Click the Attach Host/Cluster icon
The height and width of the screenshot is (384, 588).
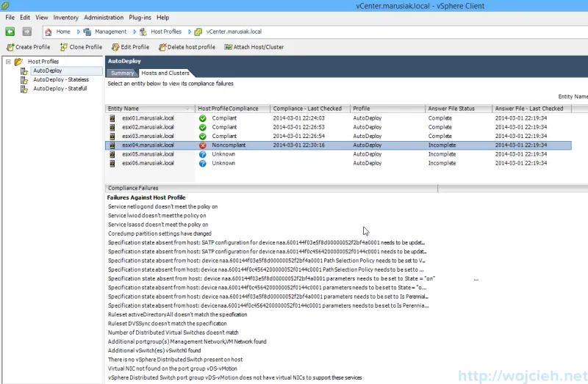coord(228,47)
